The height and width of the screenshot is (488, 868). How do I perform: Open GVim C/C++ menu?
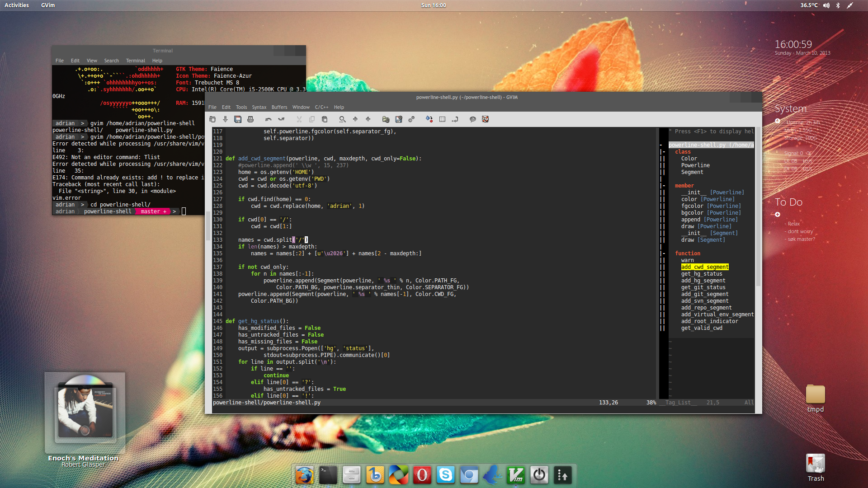point(321,107)
